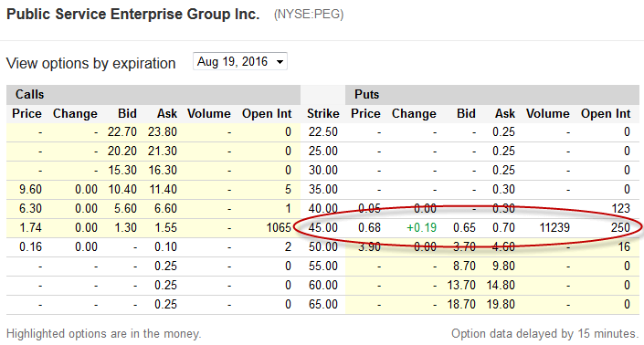Click the Strike column header
The image size is (644, 345).
323,114
